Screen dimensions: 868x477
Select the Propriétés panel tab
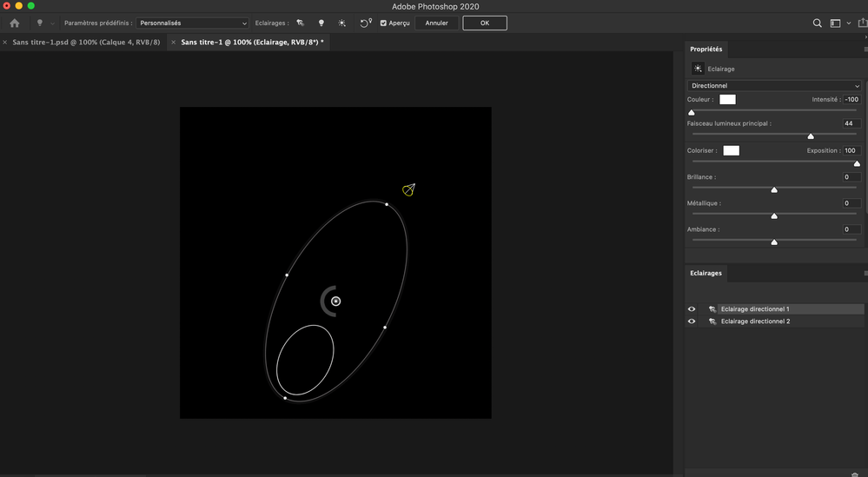tap(706, 50)
